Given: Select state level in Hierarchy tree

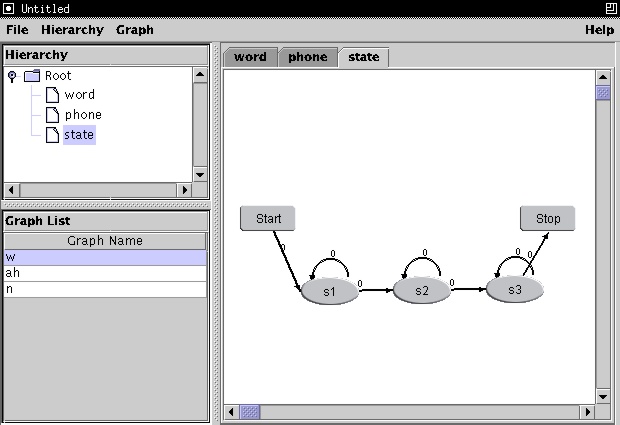Looking at the screenshot, I should [79, 135].
